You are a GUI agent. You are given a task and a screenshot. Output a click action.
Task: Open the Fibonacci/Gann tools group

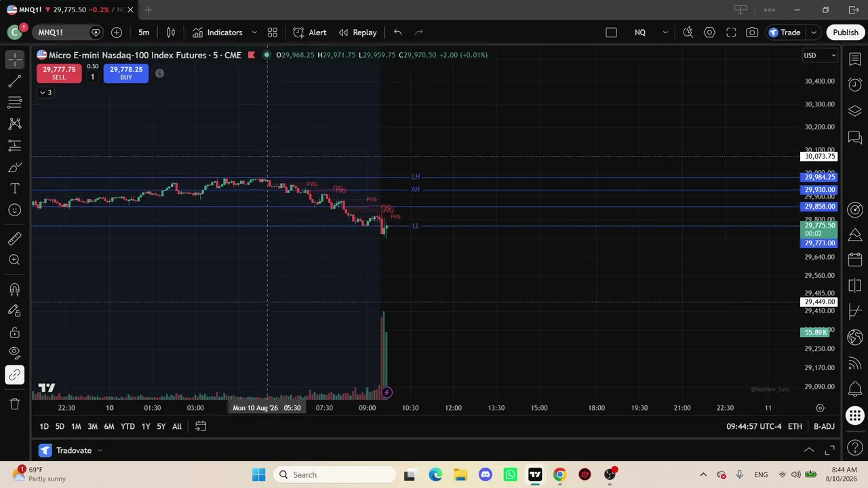pos(15,103)
